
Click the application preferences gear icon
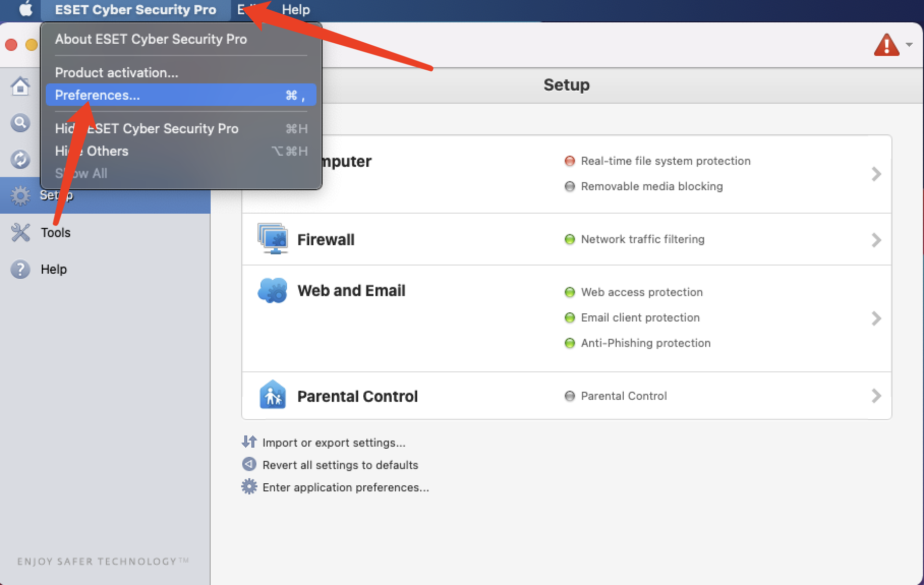249,487
